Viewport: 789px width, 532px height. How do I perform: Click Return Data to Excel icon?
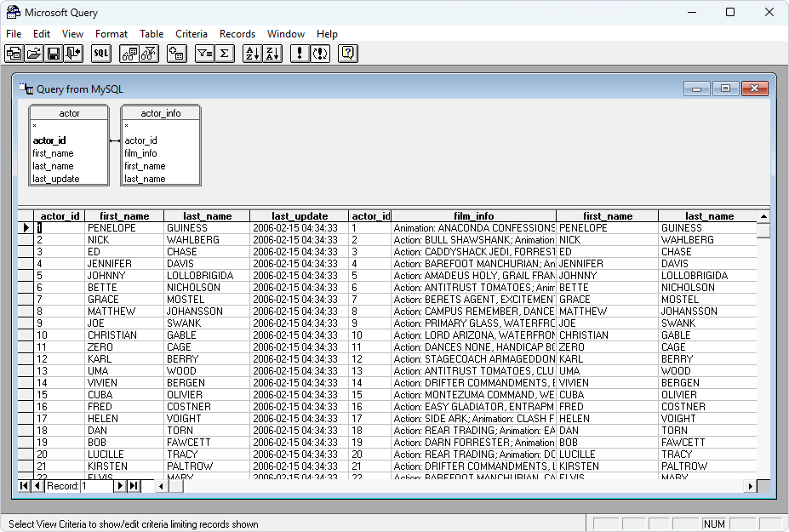[x=72, y=54]
